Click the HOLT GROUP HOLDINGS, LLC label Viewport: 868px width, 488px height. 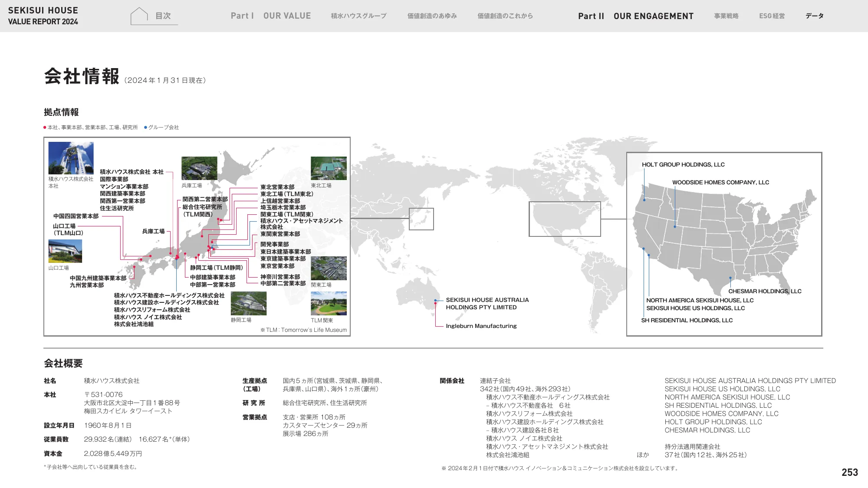[683, 165]
